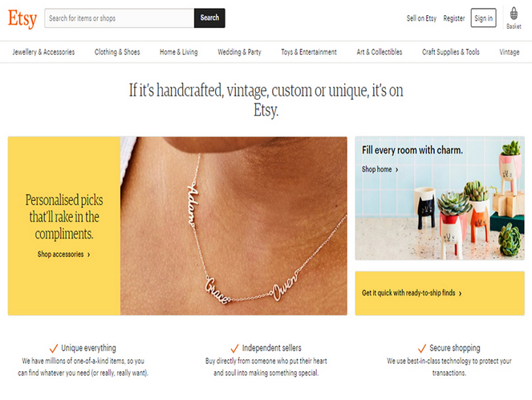532x400 pixels.
Task: Open the Register link
Action: click(453, 18)
